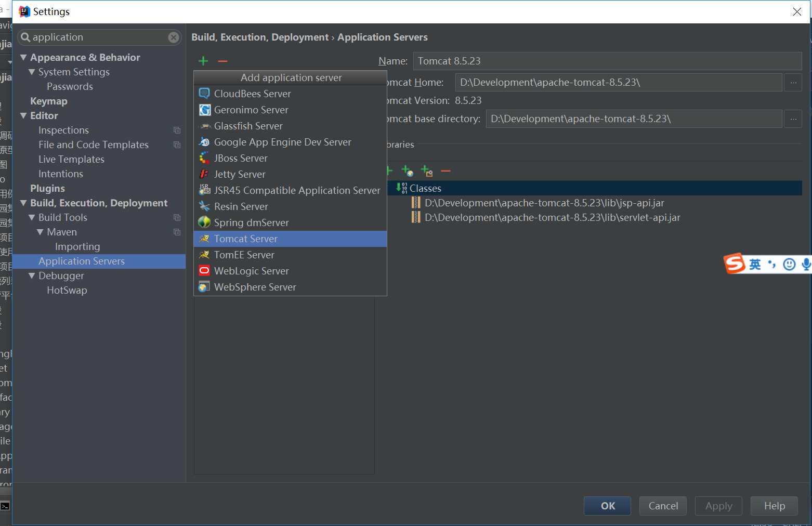Screen dimensions: 812x526
Task: Collapse the Build Tools node
Action: click(32, 217)
